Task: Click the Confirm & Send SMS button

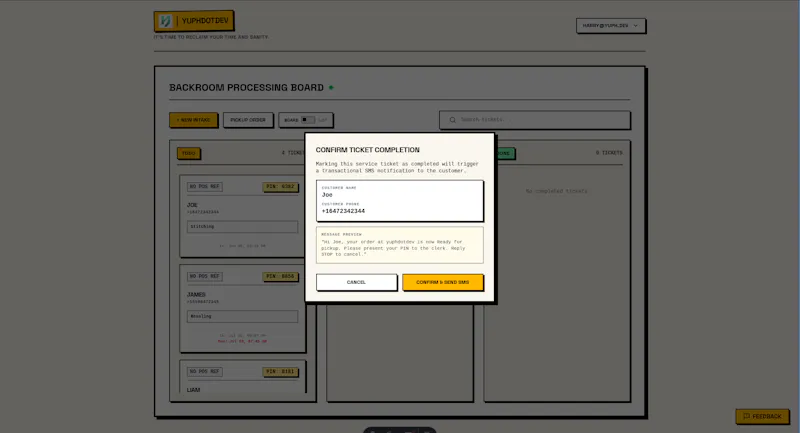Action: (x=442, y=282)
